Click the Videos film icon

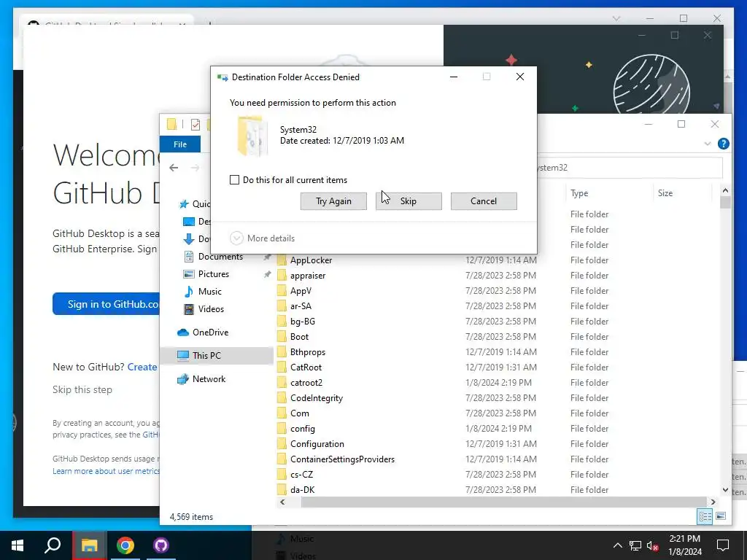[x=189, y=309]
